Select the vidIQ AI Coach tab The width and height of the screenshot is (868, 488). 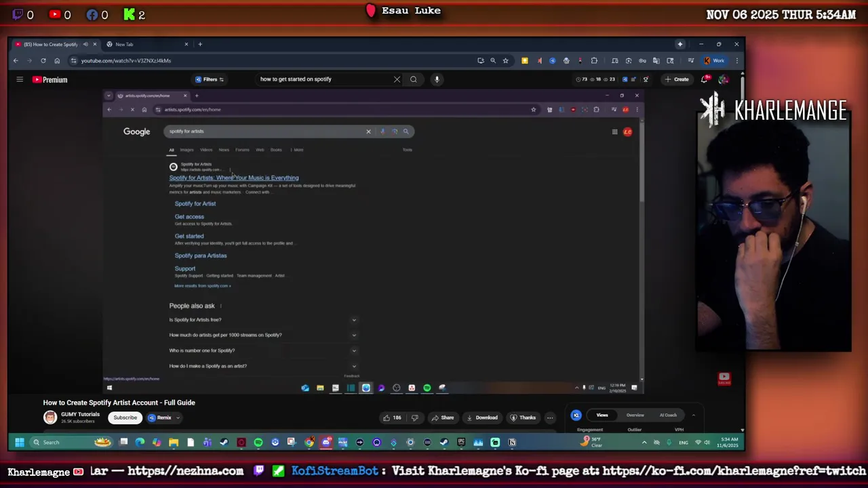click(x=668, y=415)
